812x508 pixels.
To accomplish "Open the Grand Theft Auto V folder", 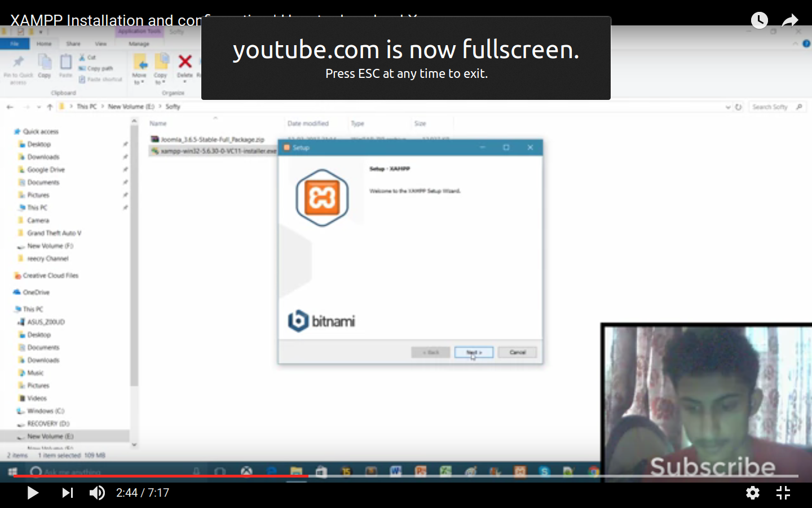I will 50,233.
